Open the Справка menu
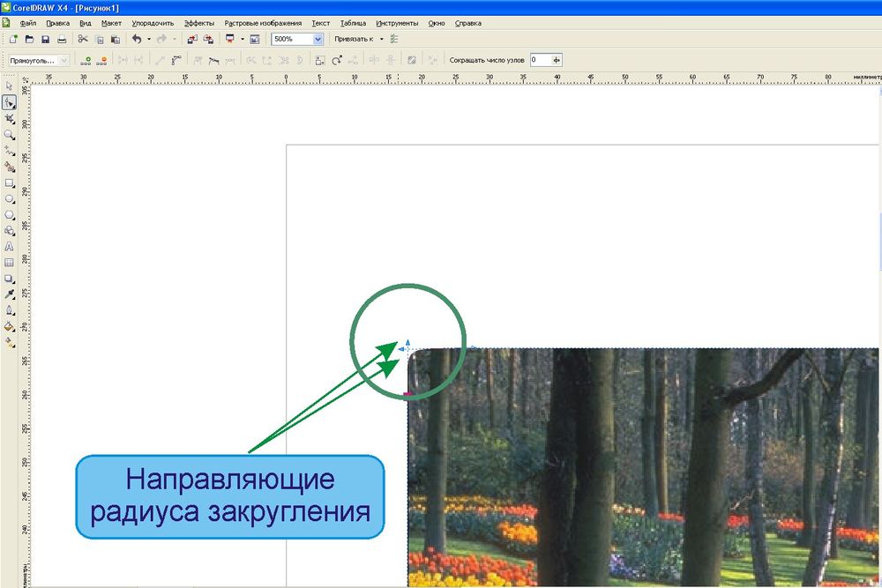This screenshot has width=882, height=588. 467,23
